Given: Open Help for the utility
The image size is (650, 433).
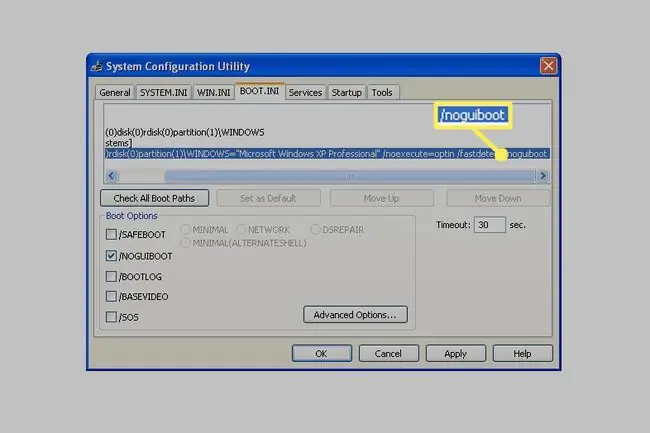Looking at the screenshot, I should (522, 354).
